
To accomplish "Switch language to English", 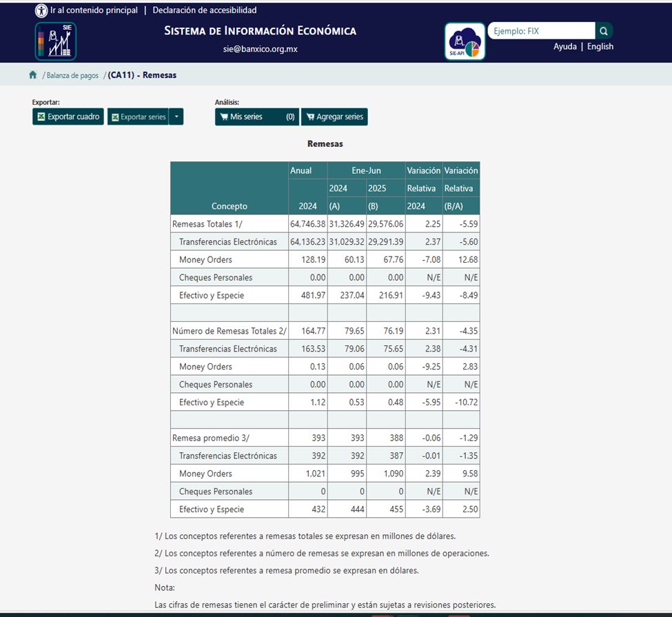I will click(x=600, y=47).
